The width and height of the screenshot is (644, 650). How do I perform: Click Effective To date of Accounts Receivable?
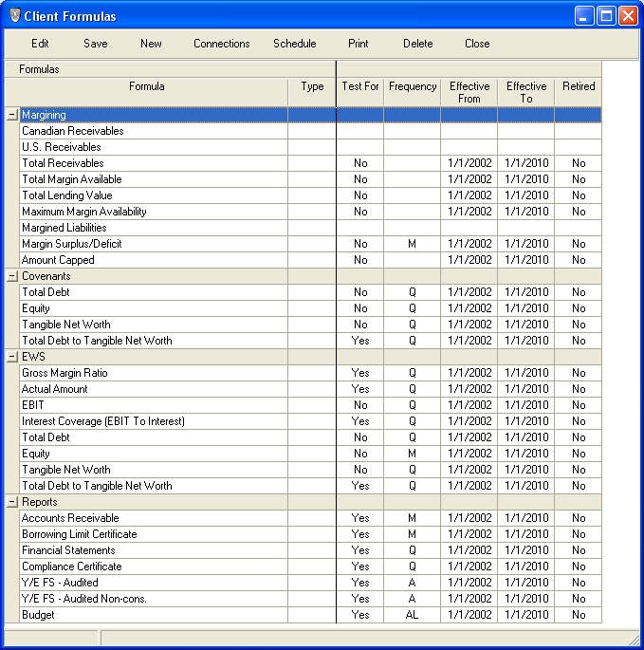[525, 518]
